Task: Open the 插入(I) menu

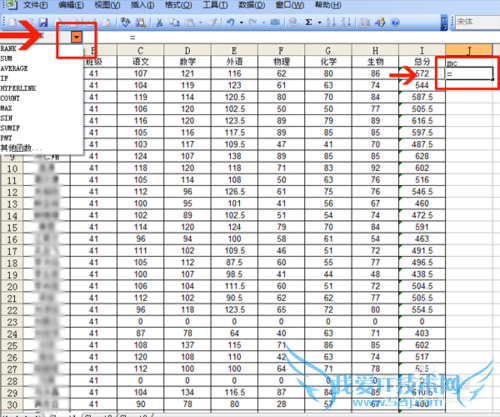Action: point(142,5)
